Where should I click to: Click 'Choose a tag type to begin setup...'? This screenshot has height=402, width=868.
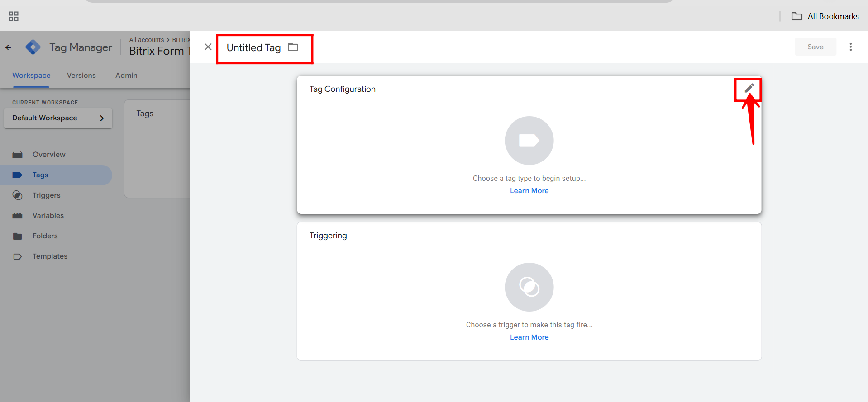click(529, 179)
